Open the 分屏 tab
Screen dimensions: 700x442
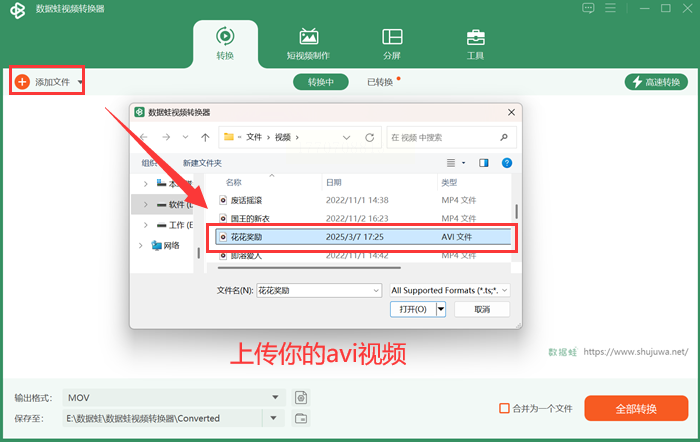point(392,44)
